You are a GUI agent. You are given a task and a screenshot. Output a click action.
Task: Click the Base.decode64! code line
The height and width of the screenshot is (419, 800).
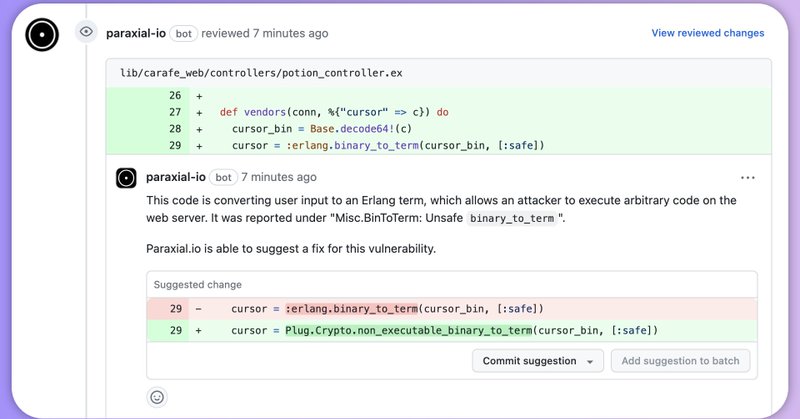click(x=322, y=129)
